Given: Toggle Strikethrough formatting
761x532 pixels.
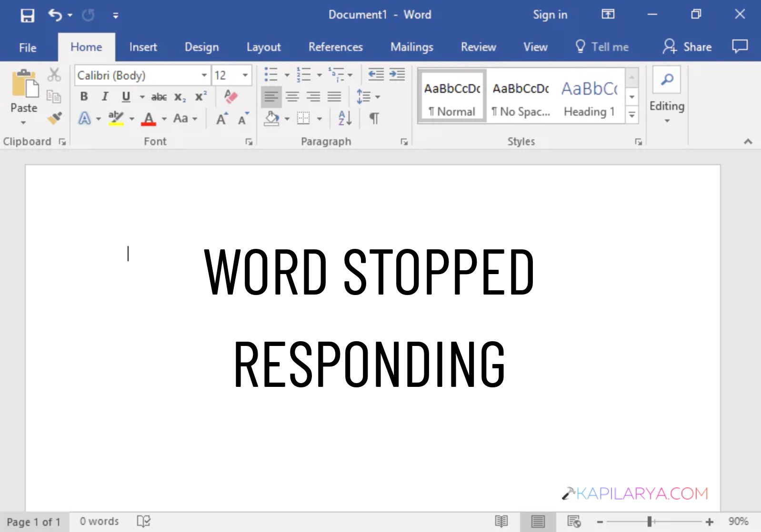Looking at the screenshot, I should point(159,97).
